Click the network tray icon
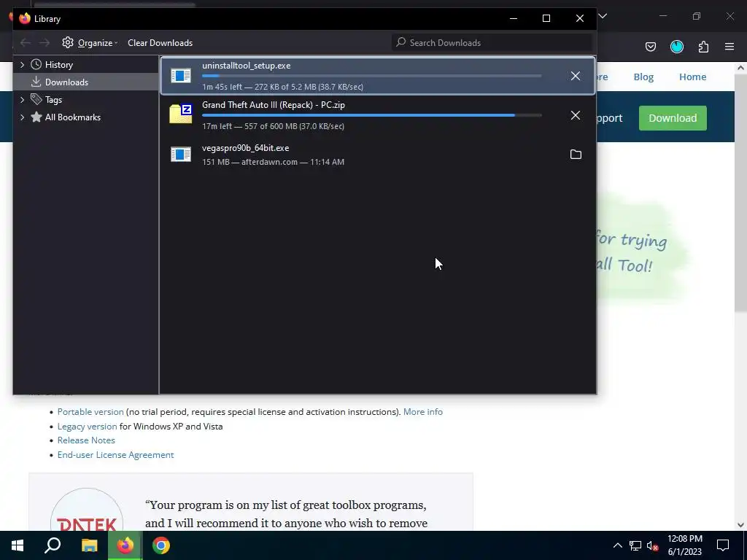This screenshot has height=560, width=747. [635, 545]
